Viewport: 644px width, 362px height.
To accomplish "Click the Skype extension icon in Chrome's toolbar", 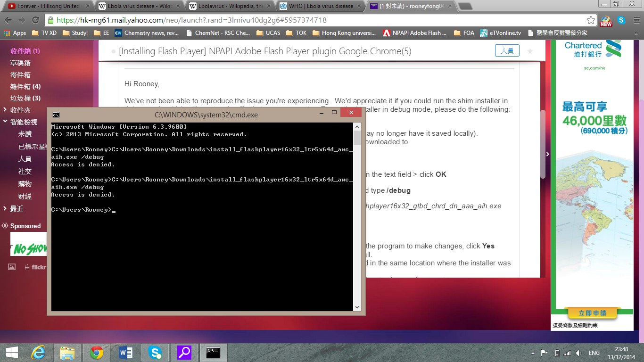I will pos(621,20).
